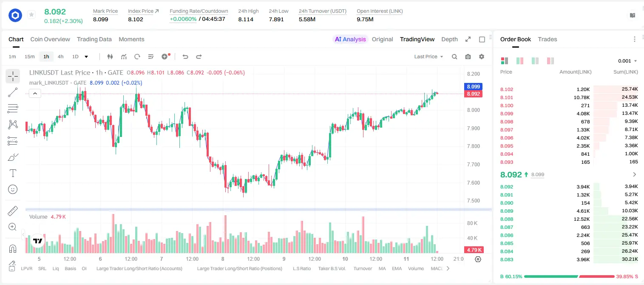
Task: Toggle the magnet snap mode
Action: 13,249
